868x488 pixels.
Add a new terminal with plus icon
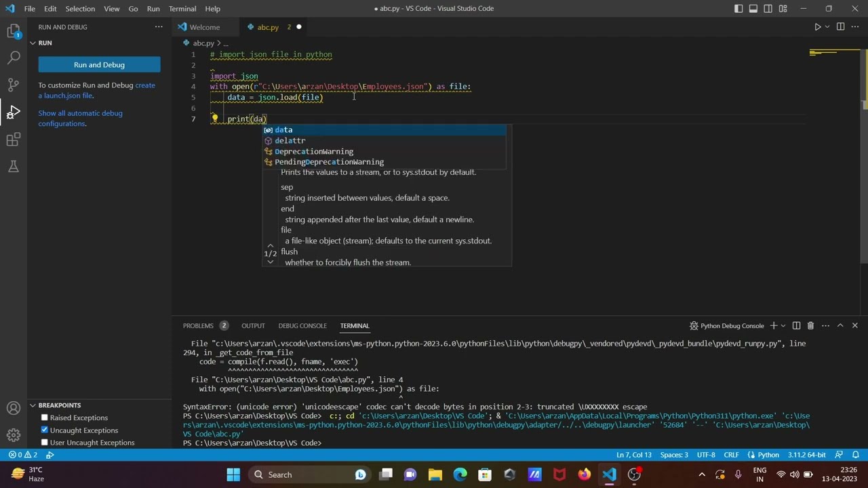pyautogui.click(x=773, y=325)
